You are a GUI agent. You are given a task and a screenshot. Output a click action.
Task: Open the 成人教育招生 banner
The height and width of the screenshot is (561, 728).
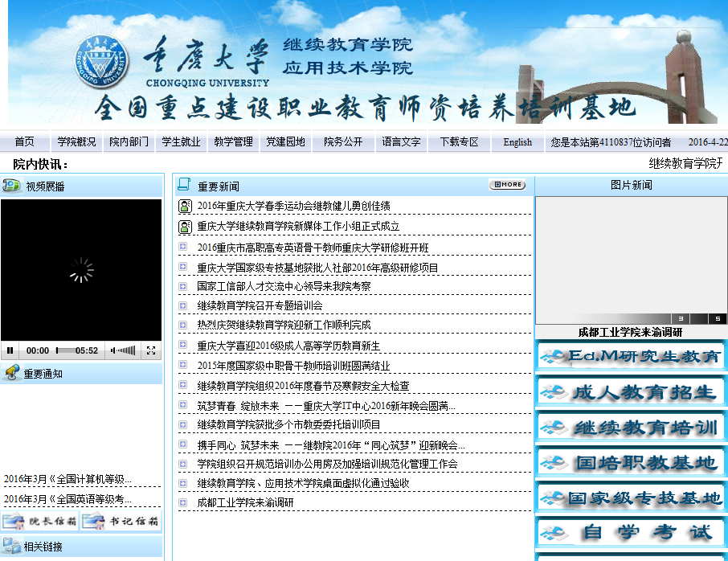pyautogui.click(x=632, y=392)
